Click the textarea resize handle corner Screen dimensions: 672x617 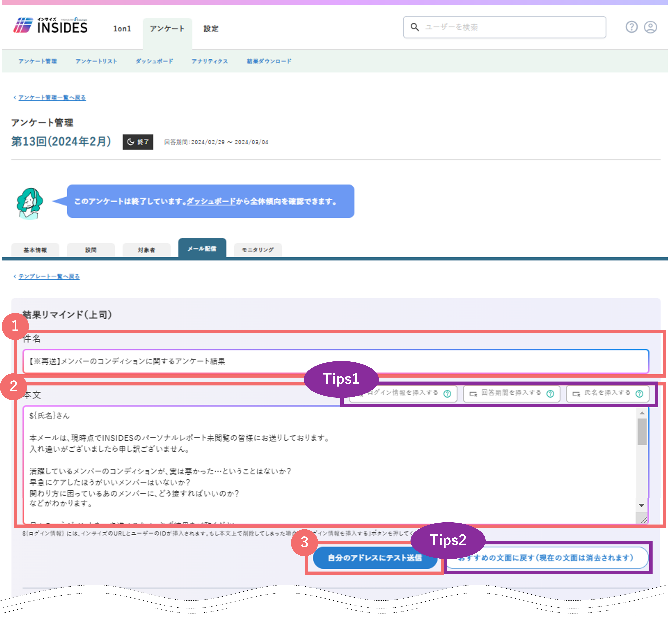(644, 520)
